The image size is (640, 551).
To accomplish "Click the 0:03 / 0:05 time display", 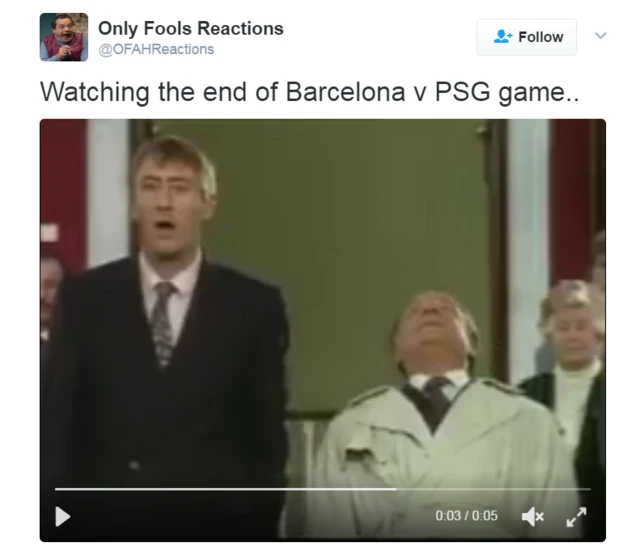I will tap(467, 516).
